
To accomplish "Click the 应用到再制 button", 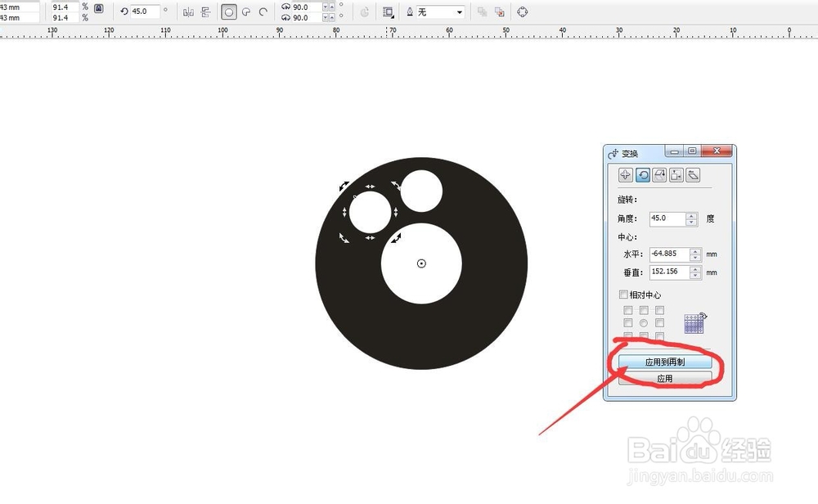I will (667, 360).
